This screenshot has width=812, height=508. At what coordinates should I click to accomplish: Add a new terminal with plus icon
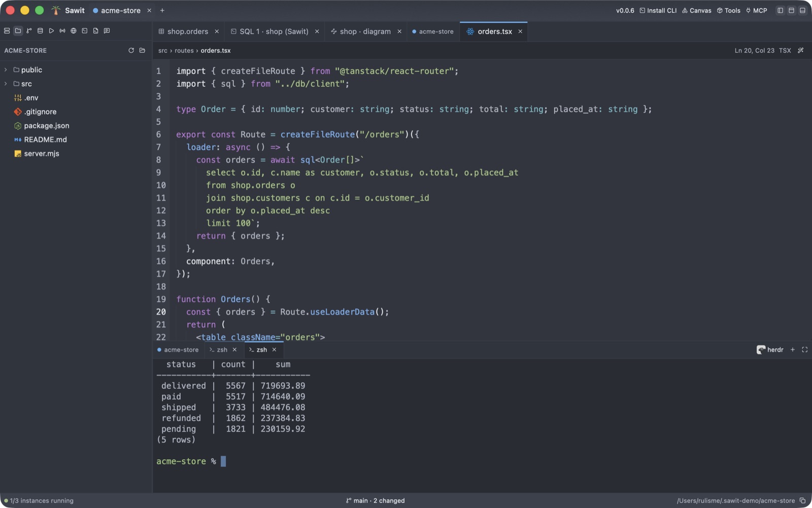[793, 350]
